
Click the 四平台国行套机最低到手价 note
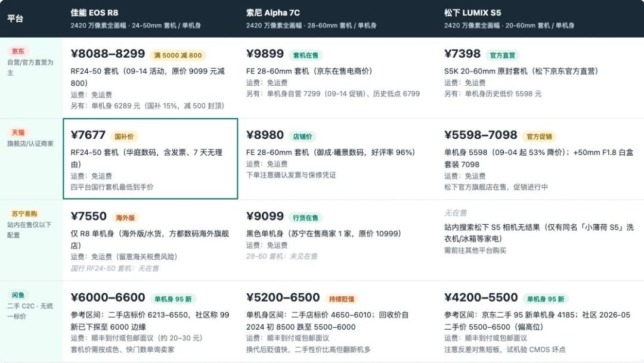[x=112, y=187]
